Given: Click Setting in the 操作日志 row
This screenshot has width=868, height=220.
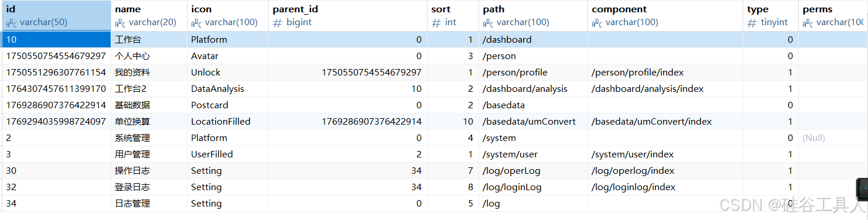Looking at the screenshot, I should pyautogui.click(x=228, y=171).
